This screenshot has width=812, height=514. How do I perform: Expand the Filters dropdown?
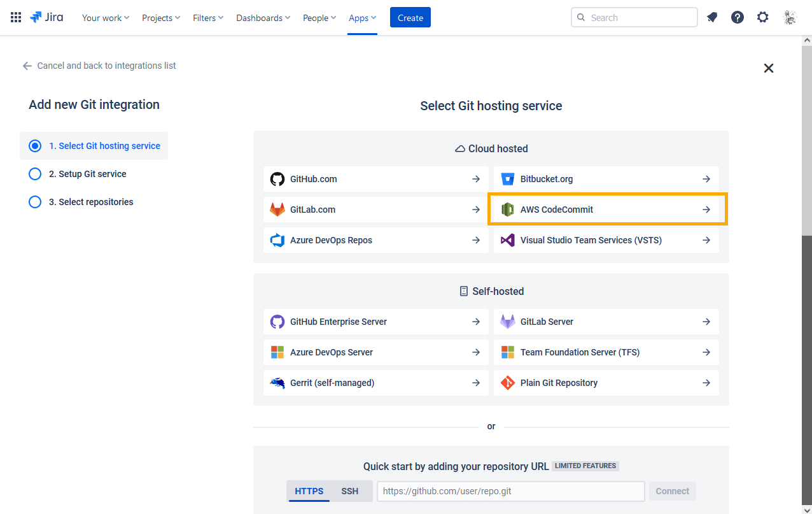pyautogui.click(x=208, y=18)
